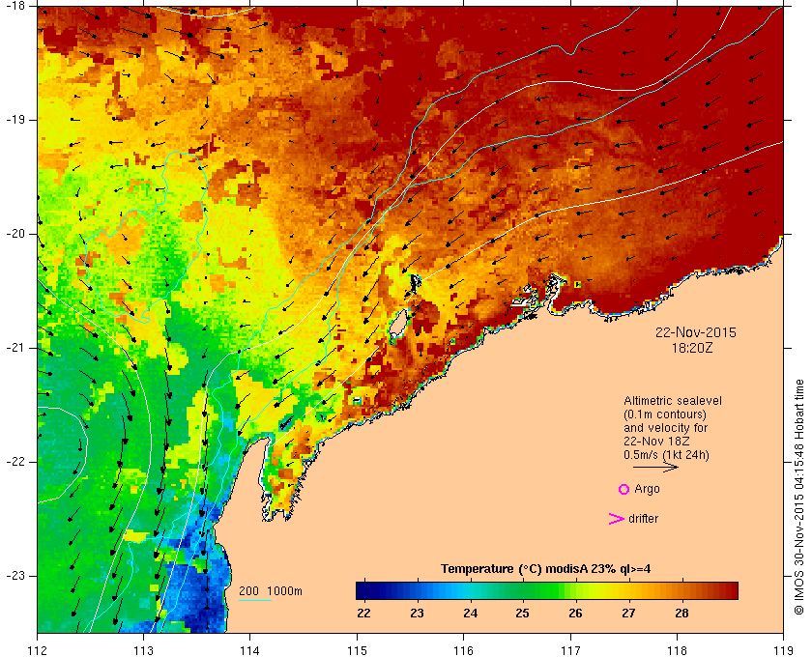812x657 pixels.
Task: Click the colorbar tick label 28
Action: (x=682, y=614)
